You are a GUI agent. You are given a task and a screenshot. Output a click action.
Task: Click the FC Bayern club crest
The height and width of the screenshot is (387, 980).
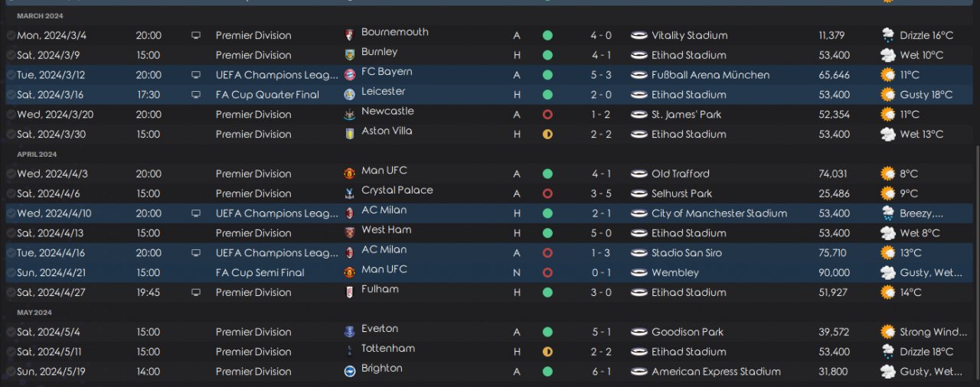click(x=351, y=75)
